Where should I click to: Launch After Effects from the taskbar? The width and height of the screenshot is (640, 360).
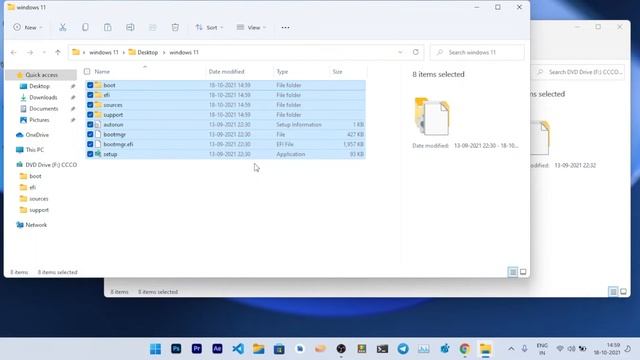coord(217,349)
